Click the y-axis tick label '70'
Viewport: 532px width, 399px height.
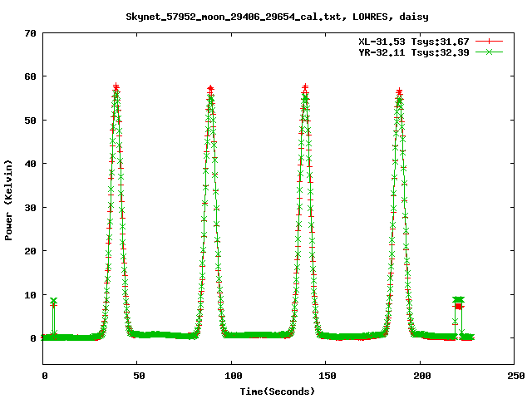(30, 33)
